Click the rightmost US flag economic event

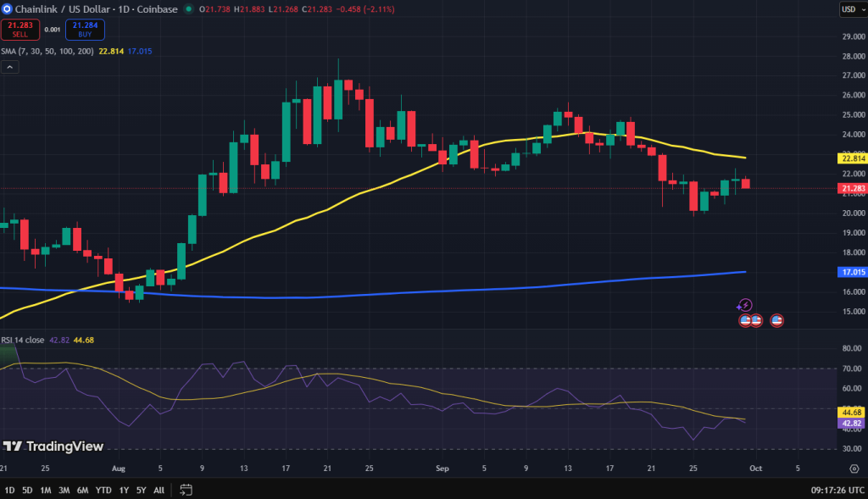pyautogui.click(x=776, y=320)
